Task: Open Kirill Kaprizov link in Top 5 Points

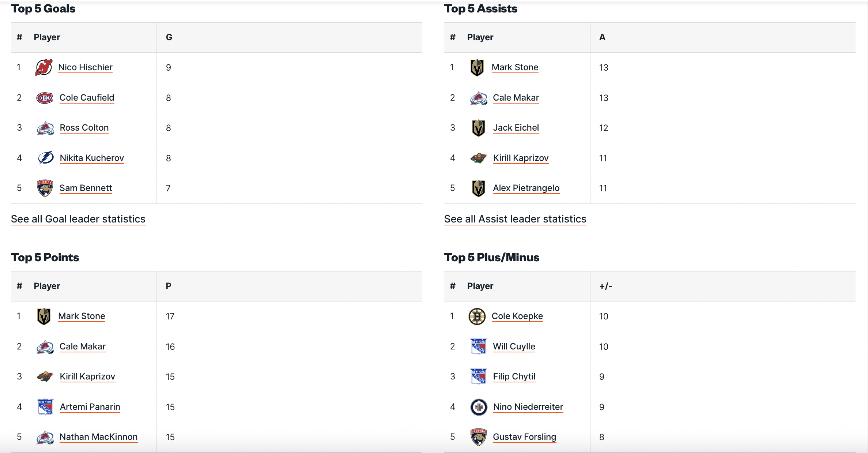Action: tap(87, 377)
